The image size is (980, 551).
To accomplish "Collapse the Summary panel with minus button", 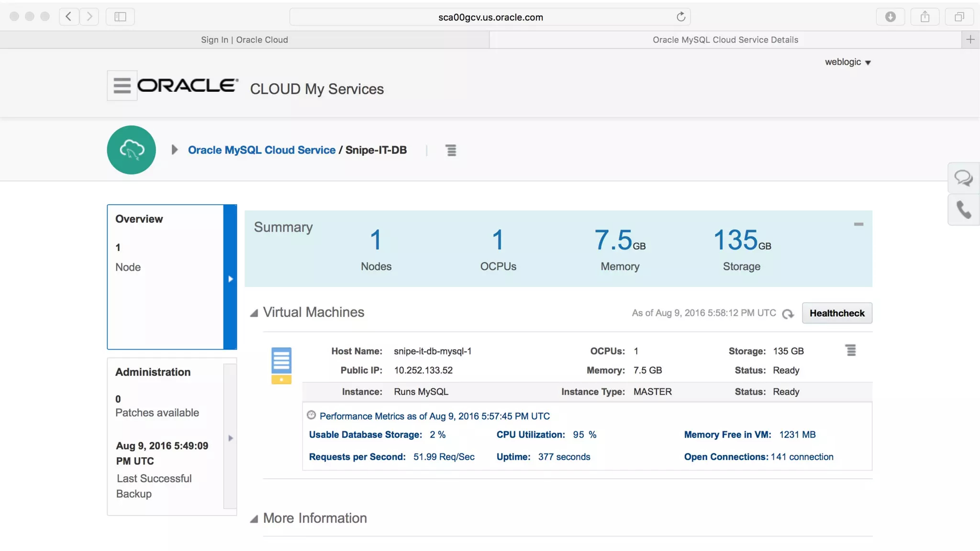I will point(858,224).
